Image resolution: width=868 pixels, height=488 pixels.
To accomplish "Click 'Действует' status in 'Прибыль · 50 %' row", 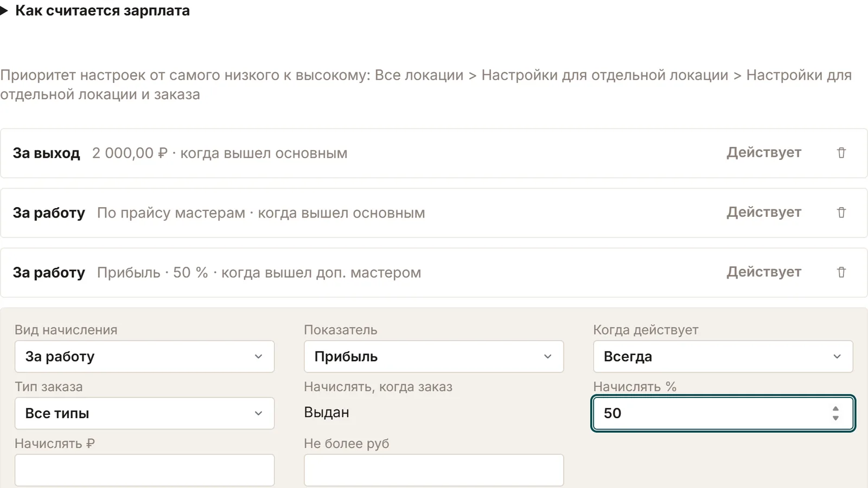I will click(764, 272).
